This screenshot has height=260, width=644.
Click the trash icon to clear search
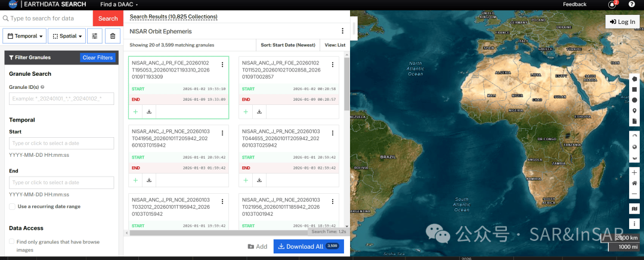(x=113, y=36)
